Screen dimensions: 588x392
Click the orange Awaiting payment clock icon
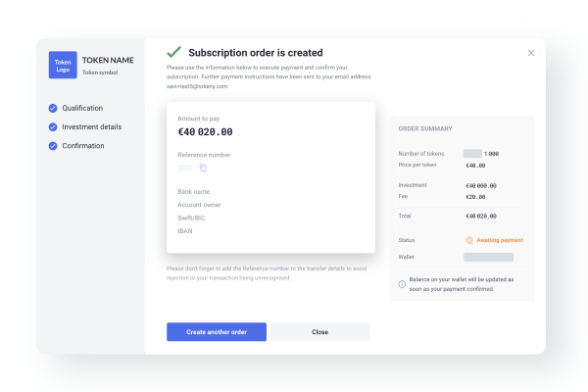pos(469,240)
